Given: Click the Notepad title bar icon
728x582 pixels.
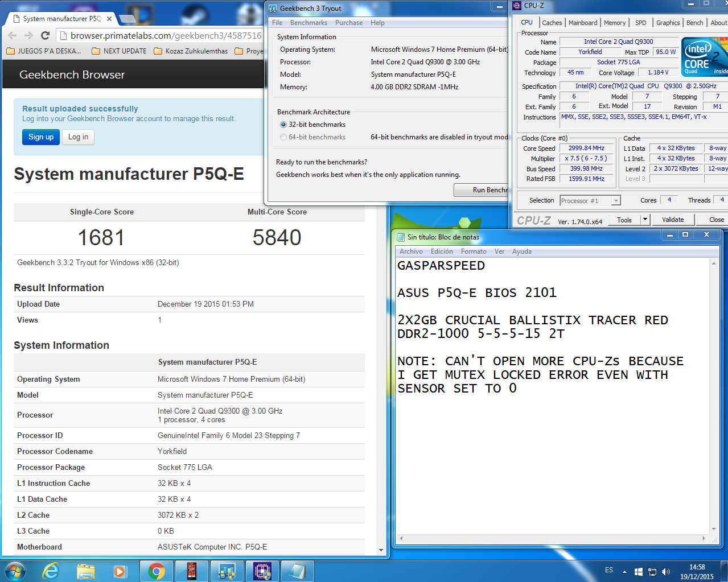Looking at the screenshot, I should click(400, 237).
